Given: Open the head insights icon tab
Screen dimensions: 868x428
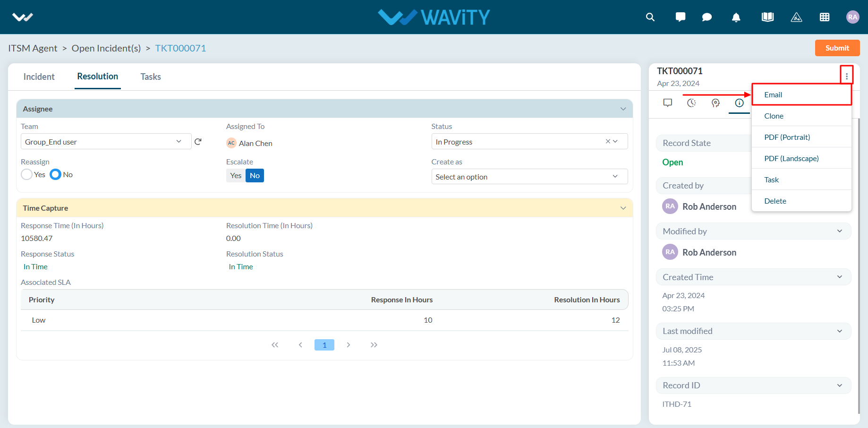Looking at the screenshot, I should pos(715,103).
